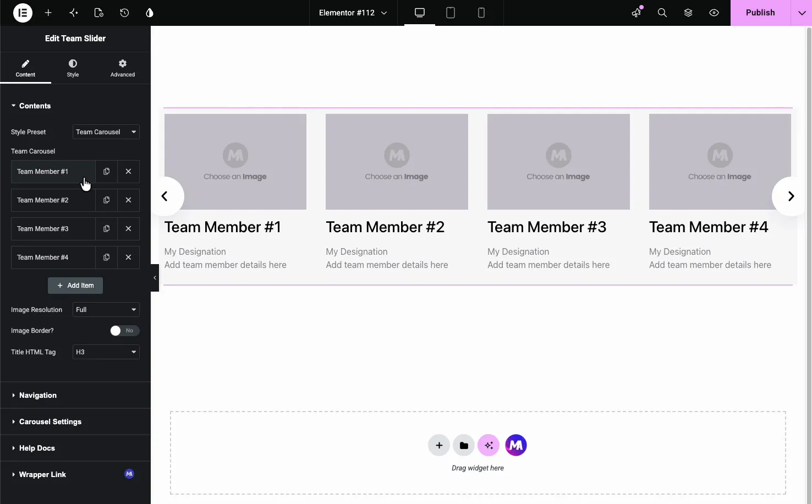This screenshot has height=504, width=812.
Task: Open Team Member #1 repeater item
Action: (53, 172)
